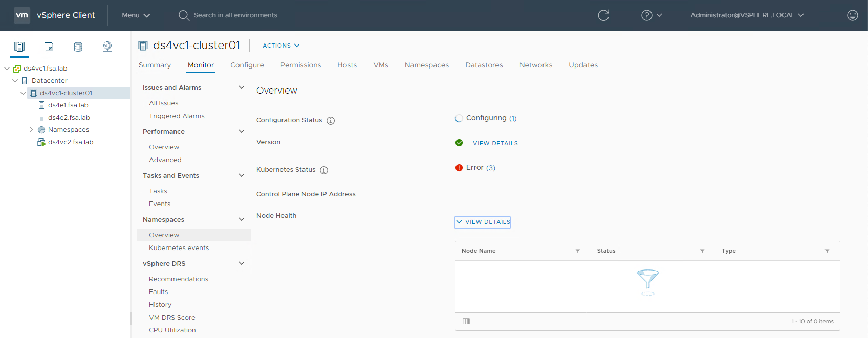Click the info icon beside Configuration Status
868x338 pixels.
(x=331, y=121)
